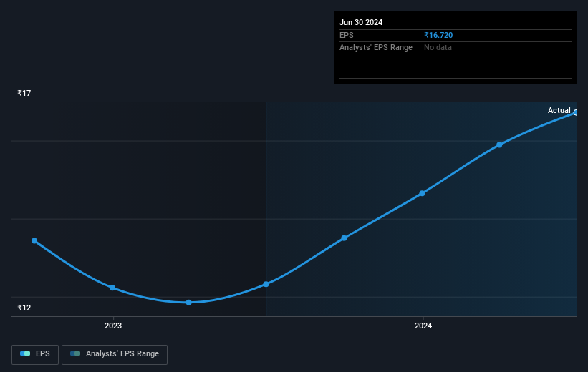
Task: Click the 'Actual' label near the line end
Action: 559,110
